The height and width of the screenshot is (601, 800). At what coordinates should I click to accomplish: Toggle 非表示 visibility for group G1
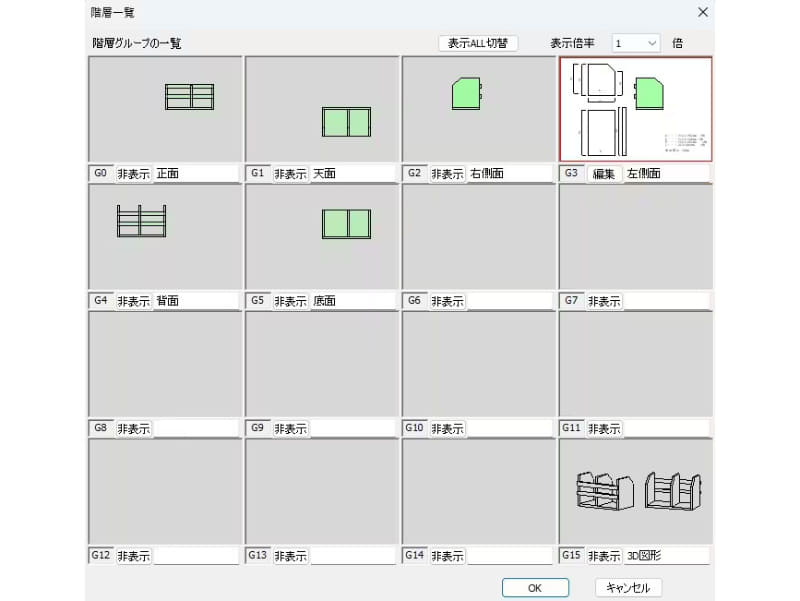(x=289, y=172)
